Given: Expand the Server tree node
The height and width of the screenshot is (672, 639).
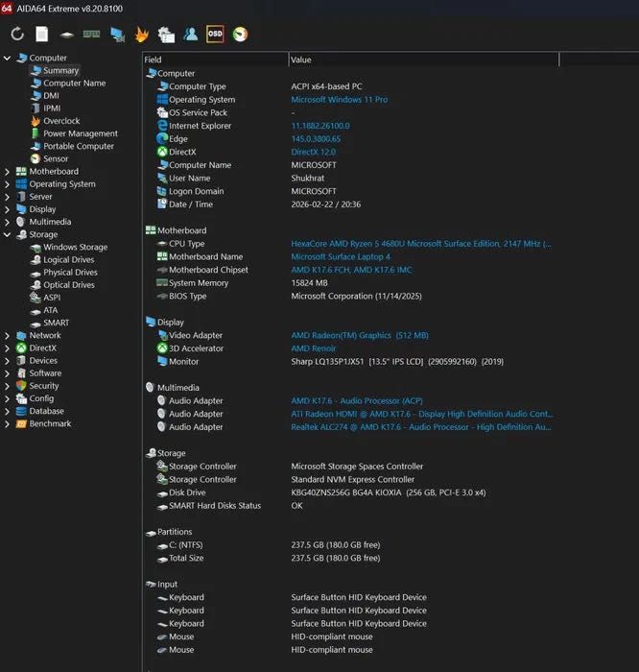Looking at the screenshot, I should 7,197.
